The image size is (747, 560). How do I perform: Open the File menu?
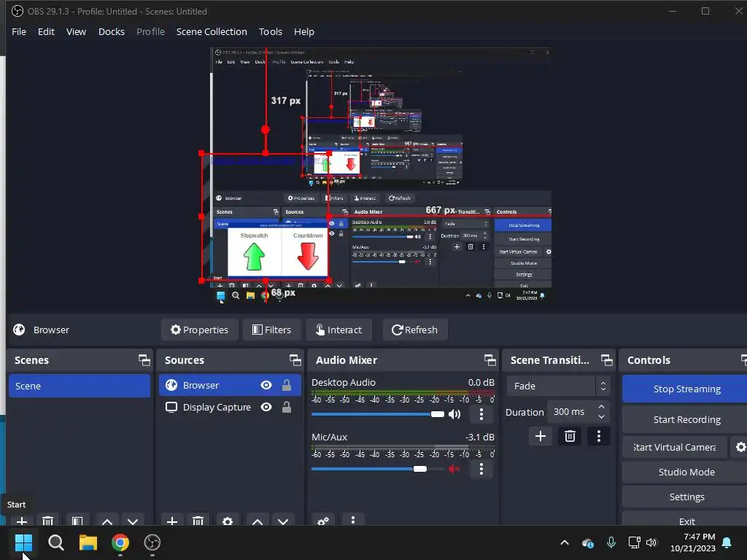click(19, 31)
